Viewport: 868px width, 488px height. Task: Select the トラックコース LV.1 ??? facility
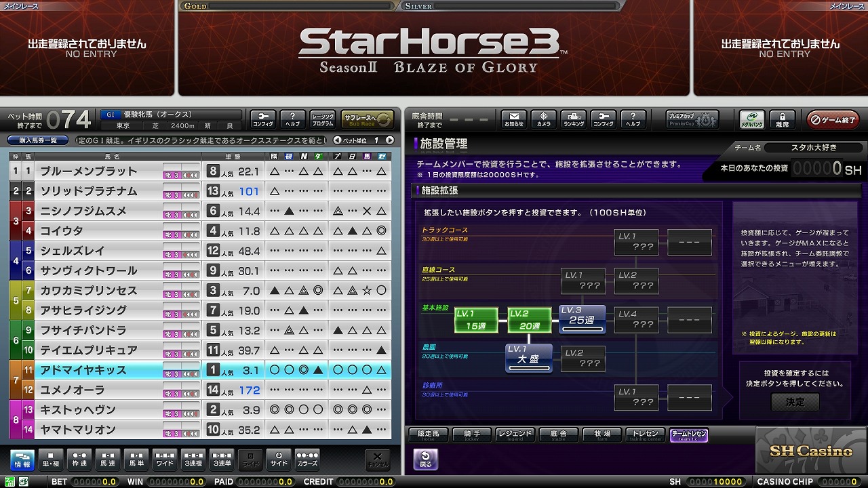click(637, 242)
